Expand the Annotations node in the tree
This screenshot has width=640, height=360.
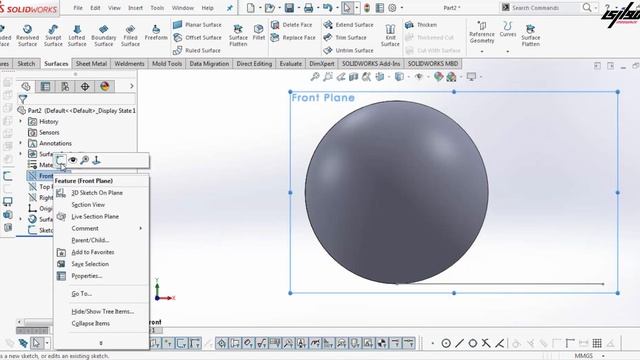(x=20, y=143)
